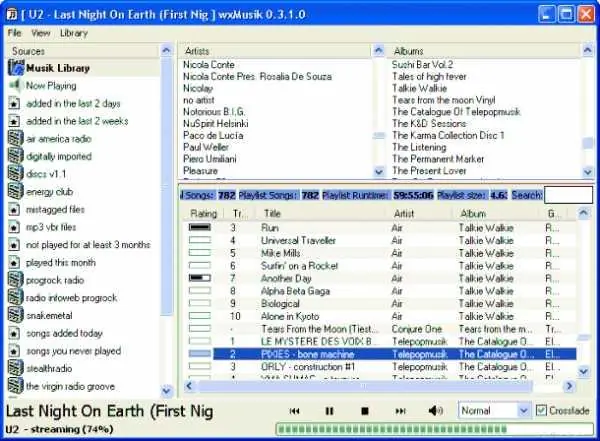This screenshot has width=600, height=441.
Task: Seek within the streaming progress bar
Action: pos(434,429)
